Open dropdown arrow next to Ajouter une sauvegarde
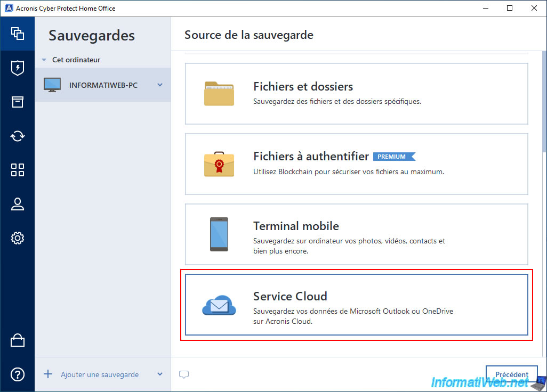The width and height of the screenshot is (547, 392). pos(160,374)
